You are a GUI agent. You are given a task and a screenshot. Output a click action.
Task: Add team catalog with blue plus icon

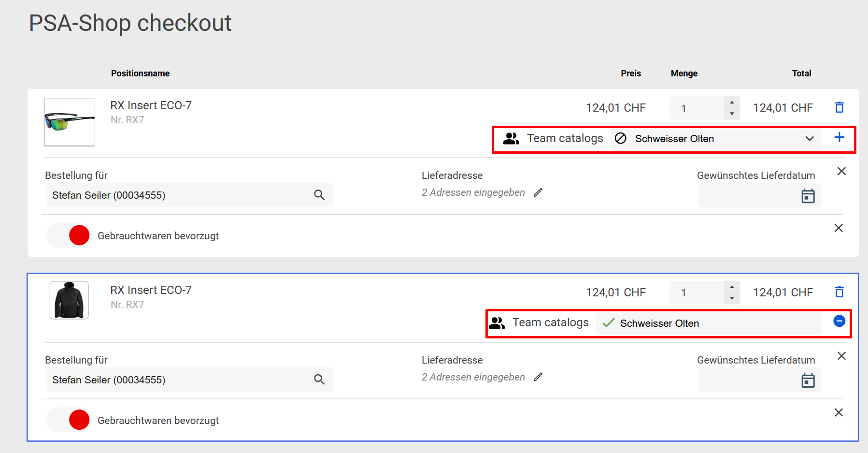tap(839, 137)
